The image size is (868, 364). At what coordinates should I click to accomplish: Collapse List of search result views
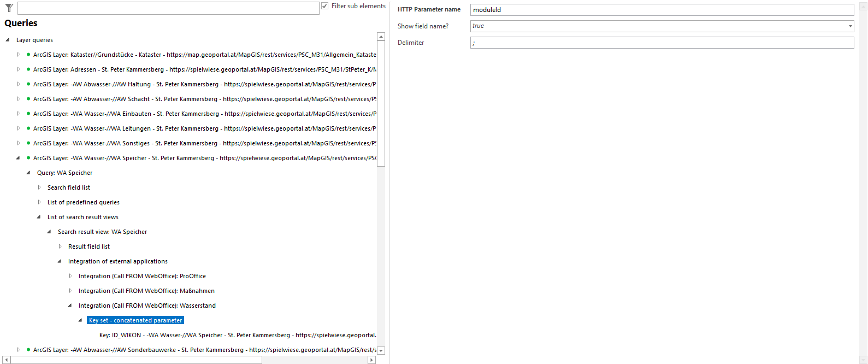pyautogui.click(x=39, y=217)
